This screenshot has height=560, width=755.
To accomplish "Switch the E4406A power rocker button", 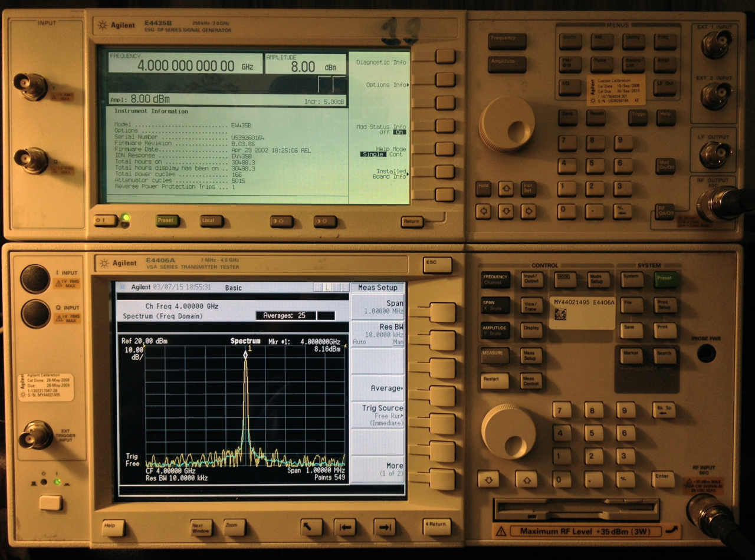I will (x=51, y=502).
